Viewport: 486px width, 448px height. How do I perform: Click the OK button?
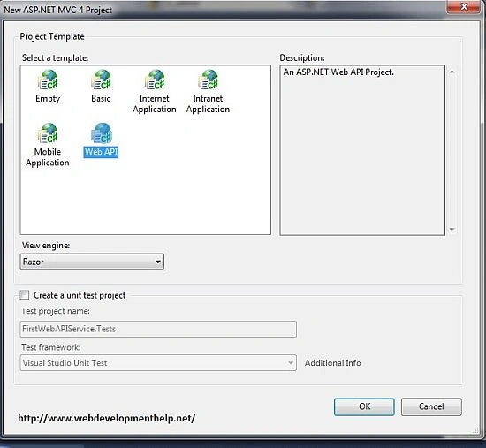pos(364,406)
